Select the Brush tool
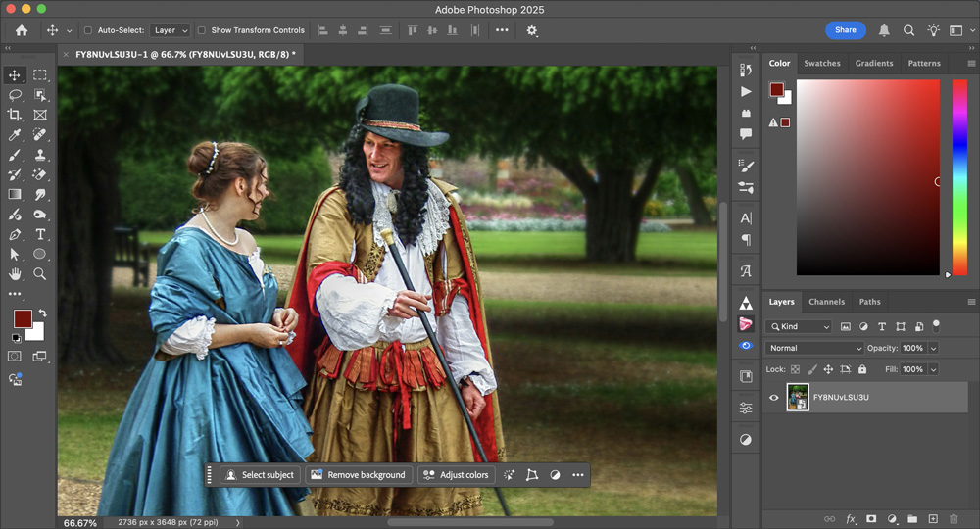The width and height of the screenshot is (980, 529). (15, 155)
